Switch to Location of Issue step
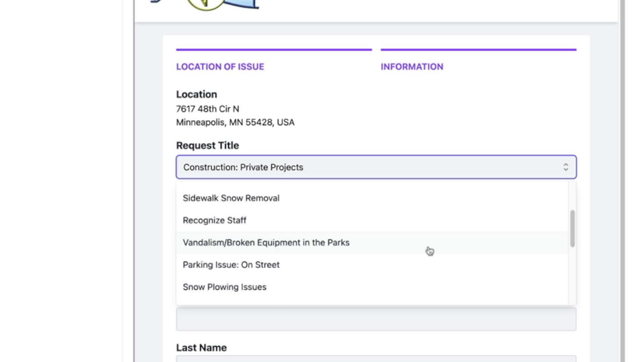The image size is (644, 362). pyautogui.click(x=220, y=67)
